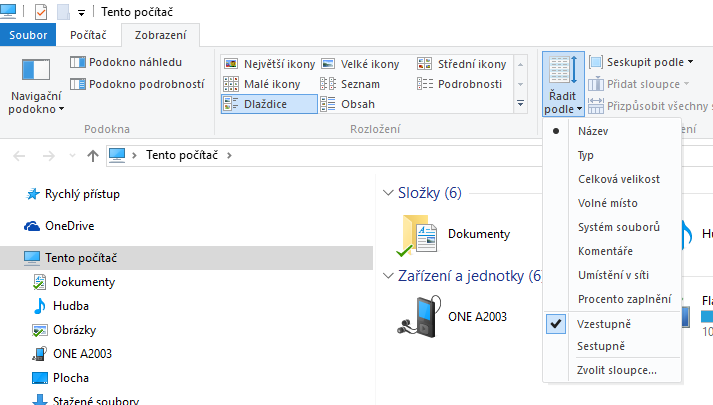The width and height of the screenshot is (713, 405).
Task: Click the Řadit podle button
Action: click(560, 82)
